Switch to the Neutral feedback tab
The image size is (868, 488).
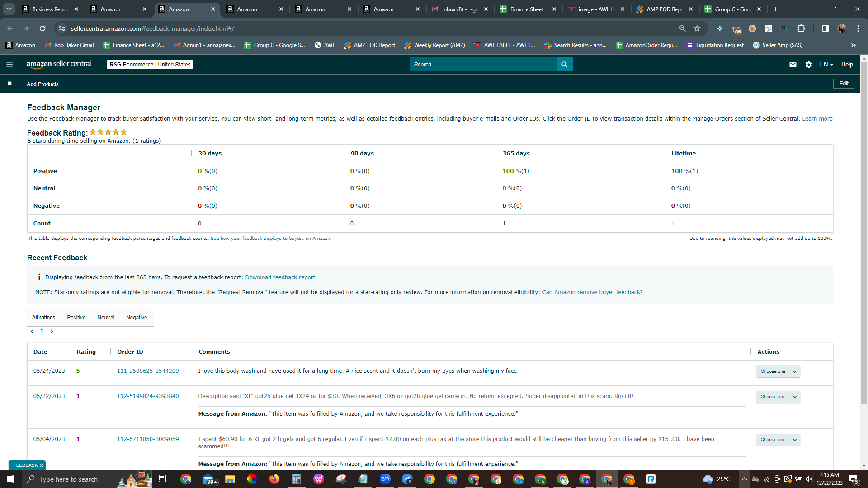click(106, 318)
